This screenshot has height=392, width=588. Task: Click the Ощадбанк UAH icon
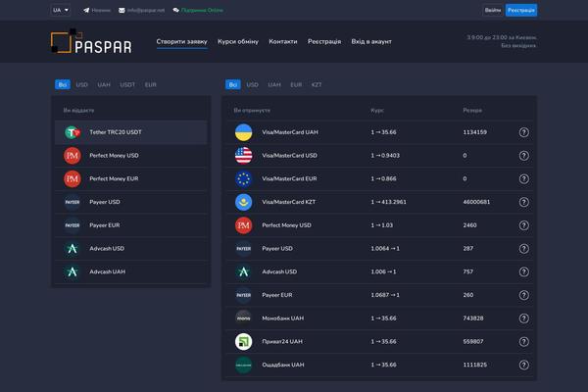coord(243,365)
